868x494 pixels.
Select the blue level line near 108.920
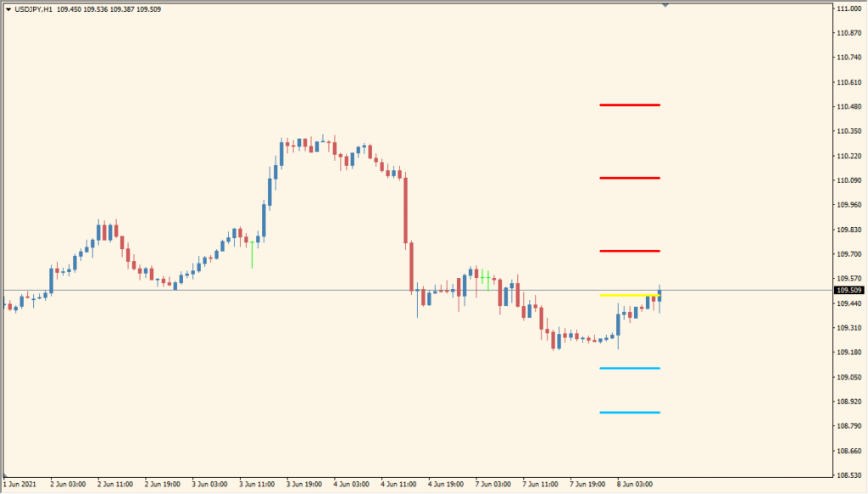click(630, 413)
